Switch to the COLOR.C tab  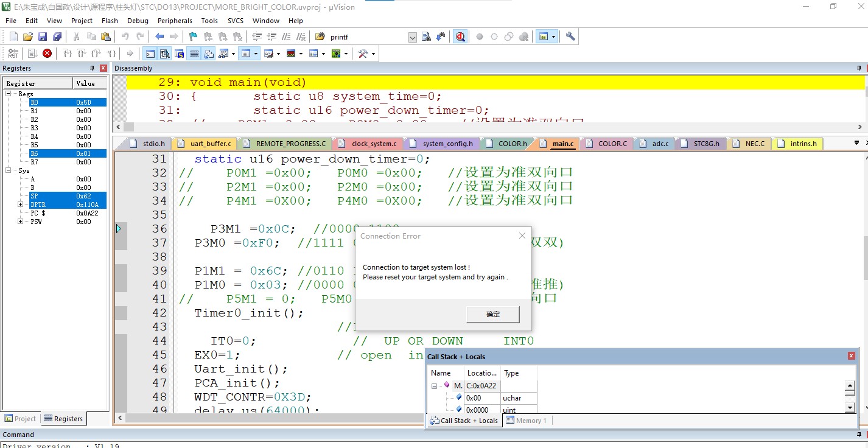[x=612, y=144]
